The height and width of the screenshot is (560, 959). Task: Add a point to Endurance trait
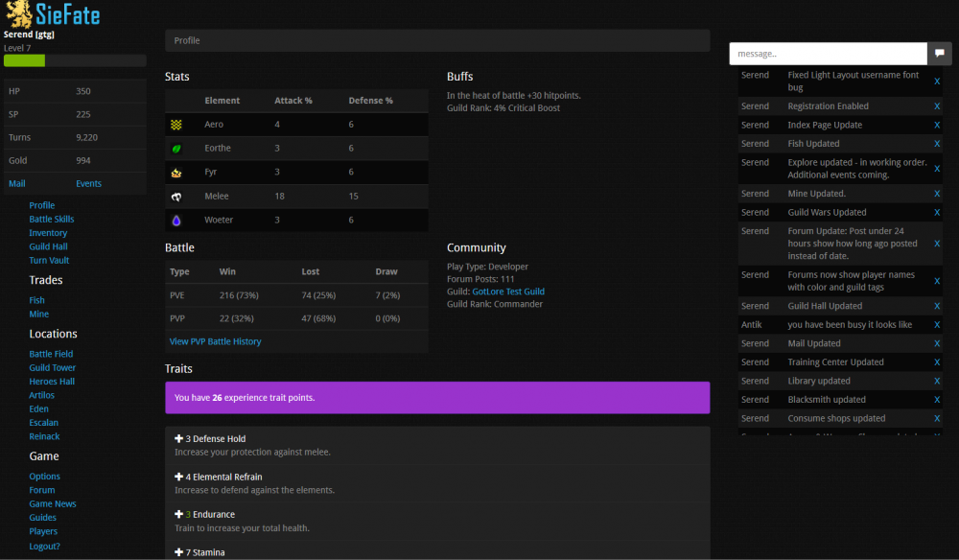[179, 515]
